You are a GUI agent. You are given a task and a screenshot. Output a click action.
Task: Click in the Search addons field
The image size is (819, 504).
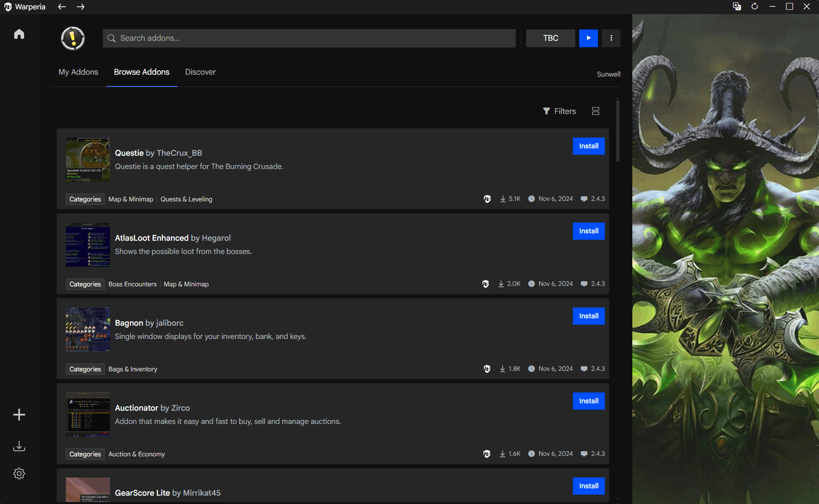[309, 38]
